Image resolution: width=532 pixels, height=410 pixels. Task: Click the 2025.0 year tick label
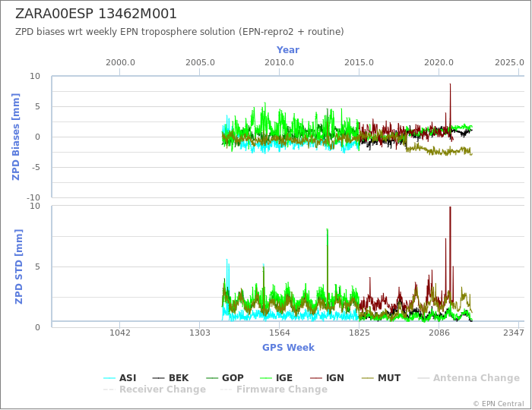click(509, 63)
